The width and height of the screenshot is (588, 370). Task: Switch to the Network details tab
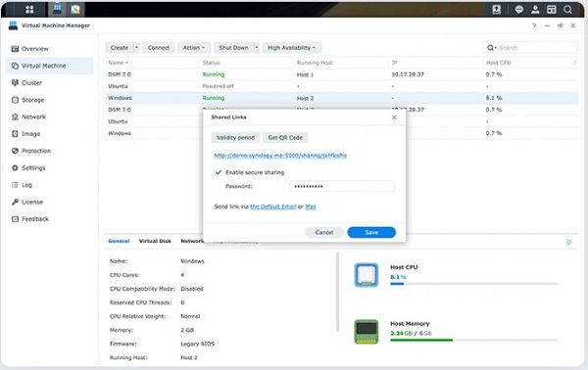(192, 241)
